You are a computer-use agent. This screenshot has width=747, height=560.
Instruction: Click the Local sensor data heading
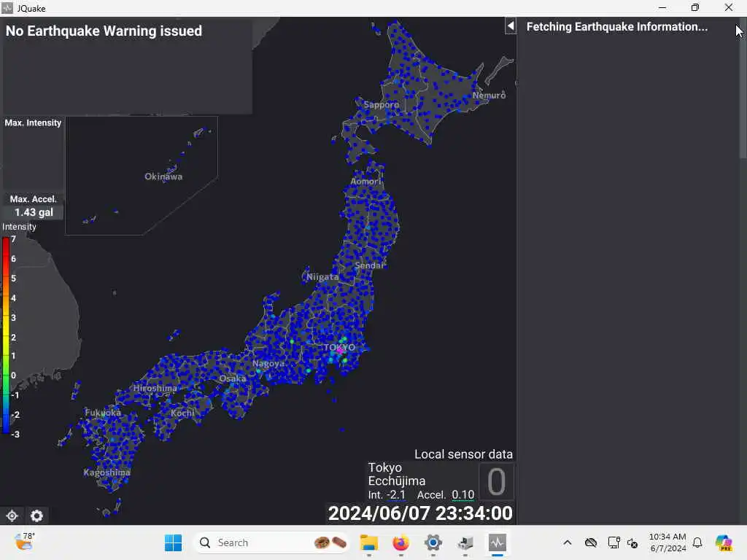(463, 454)
